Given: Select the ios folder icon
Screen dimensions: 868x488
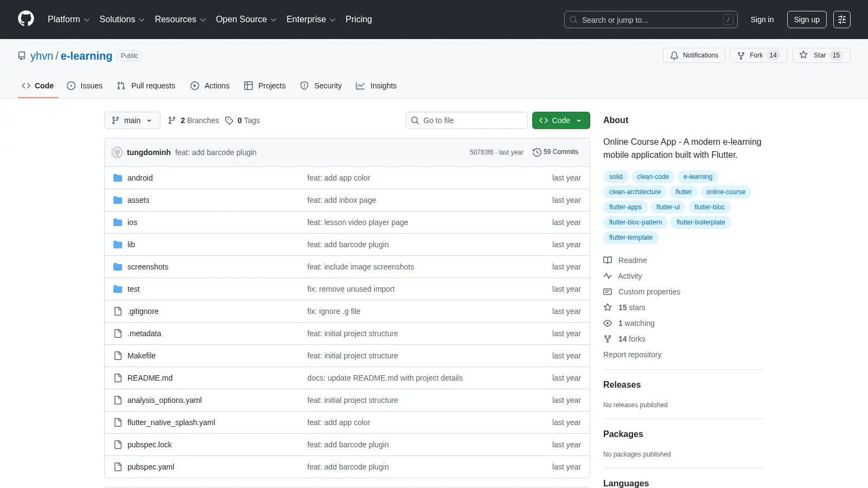Looking at the screenshot, I should pyautogui.click(x=118, y=222).
